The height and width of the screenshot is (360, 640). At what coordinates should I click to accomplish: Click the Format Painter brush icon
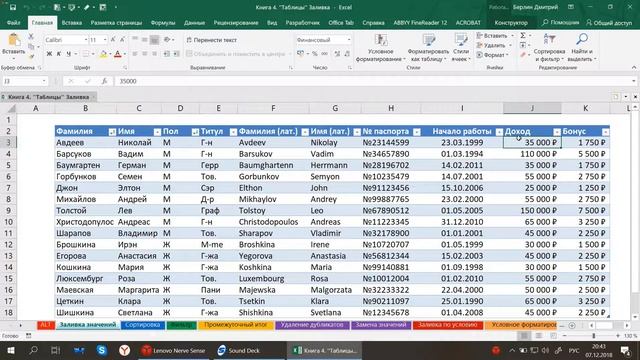pyautogui.click(x=31, y=56)
